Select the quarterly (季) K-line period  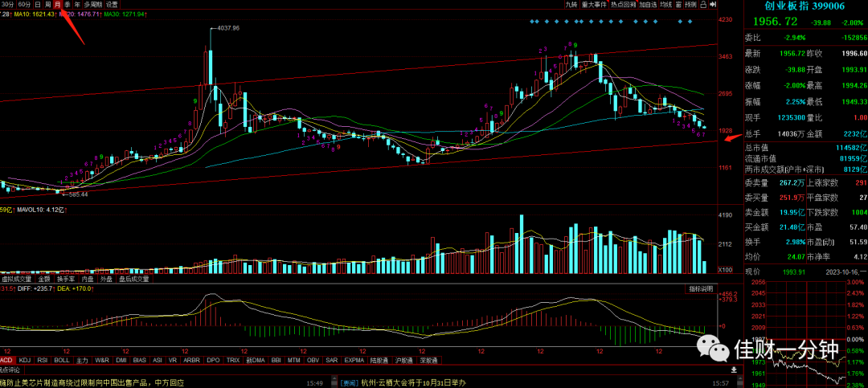[x=68, y=4]
